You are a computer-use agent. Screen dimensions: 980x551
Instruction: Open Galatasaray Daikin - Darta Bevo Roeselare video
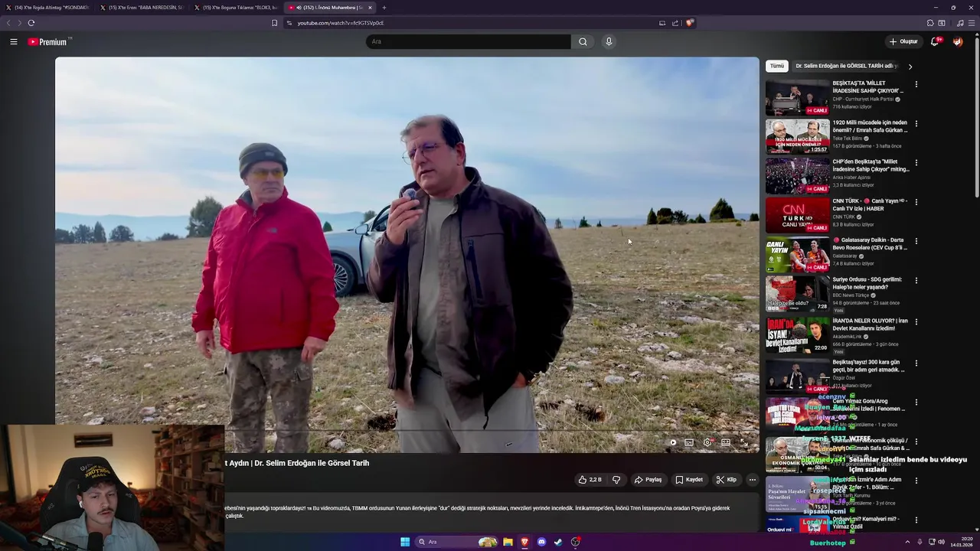pos(797,254)
